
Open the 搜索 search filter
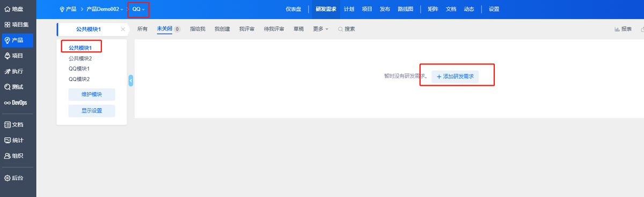[x=346, y=29]
